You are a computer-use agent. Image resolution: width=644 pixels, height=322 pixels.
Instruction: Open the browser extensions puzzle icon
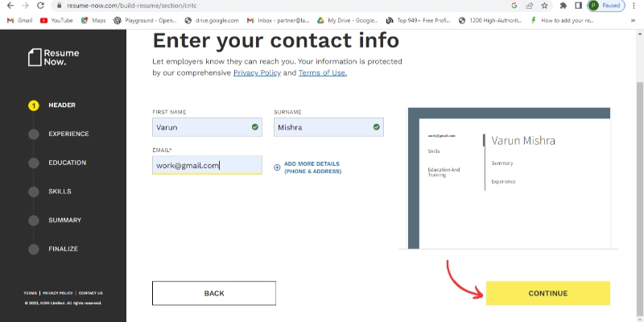pyautogui.click(x=563, y=5)
